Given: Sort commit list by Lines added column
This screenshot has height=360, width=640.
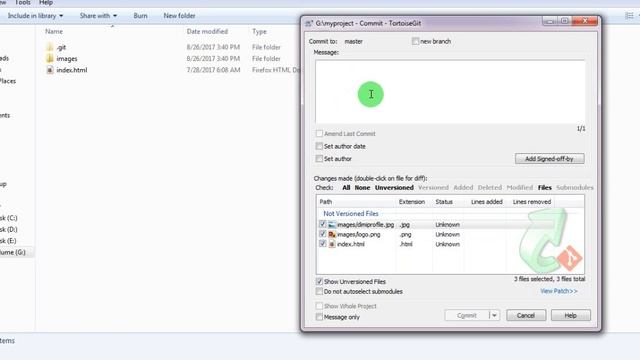Looking at the screenshot, I should coord(487,202).
